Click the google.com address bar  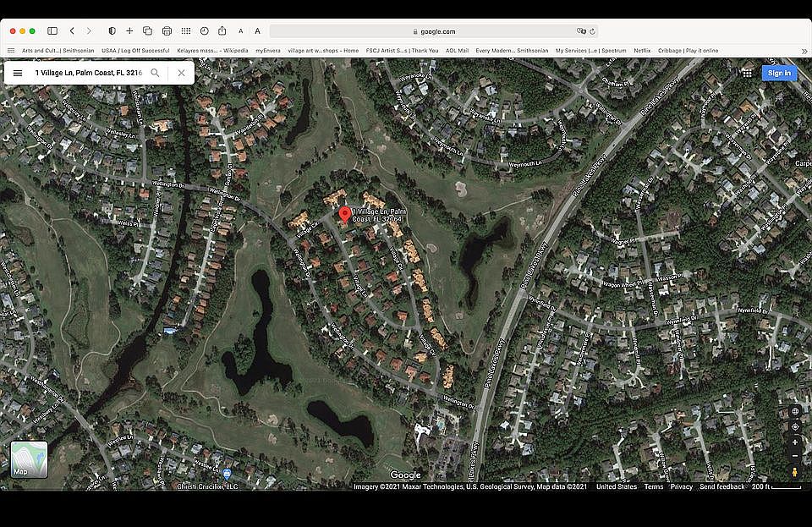[434, 31]
